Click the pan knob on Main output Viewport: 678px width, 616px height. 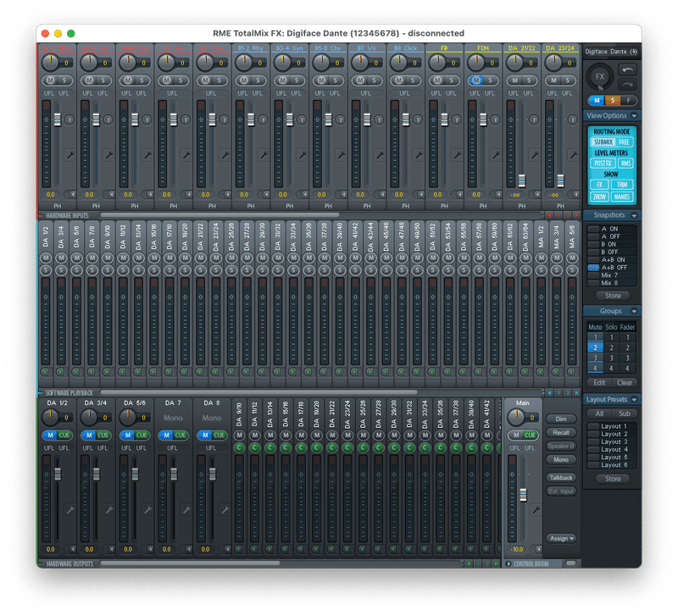516,417
